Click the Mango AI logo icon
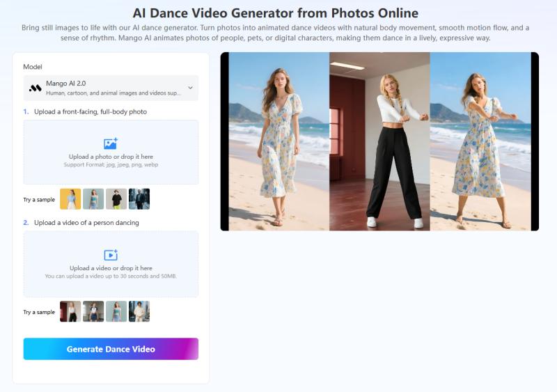Viewport: 557px width, 392px height. [35, 88]
